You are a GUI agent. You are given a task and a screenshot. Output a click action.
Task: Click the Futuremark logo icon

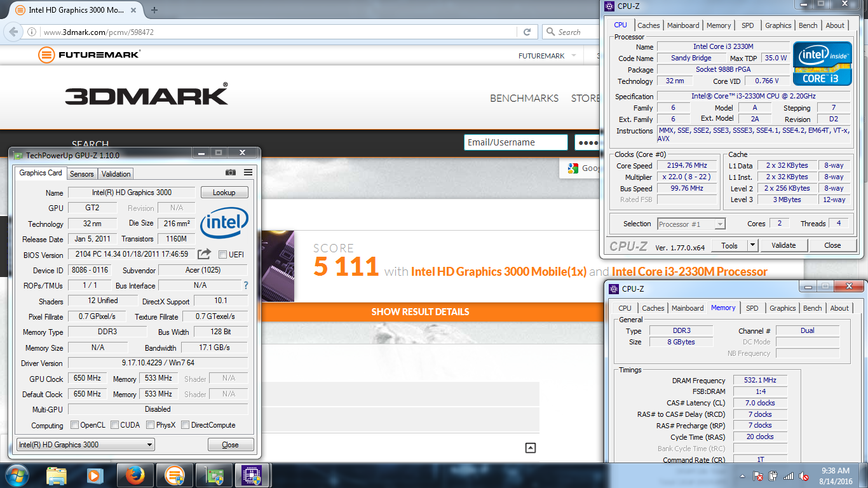[x=46, y=55]
